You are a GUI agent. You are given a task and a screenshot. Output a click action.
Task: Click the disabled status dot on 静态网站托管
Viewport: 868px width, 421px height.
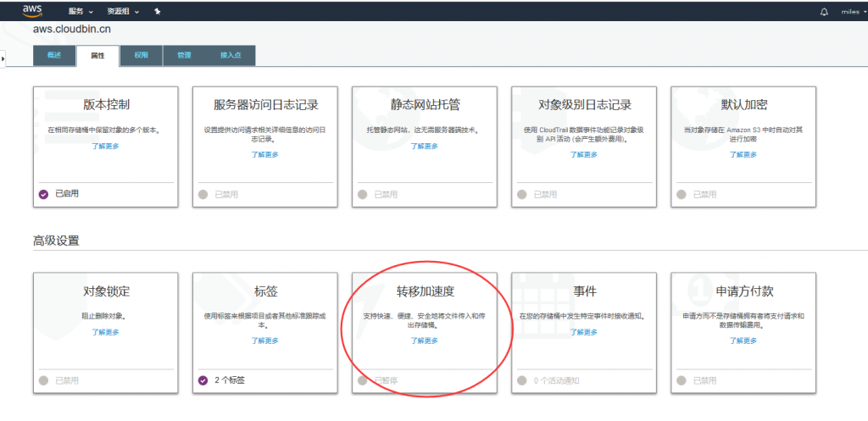363,194
